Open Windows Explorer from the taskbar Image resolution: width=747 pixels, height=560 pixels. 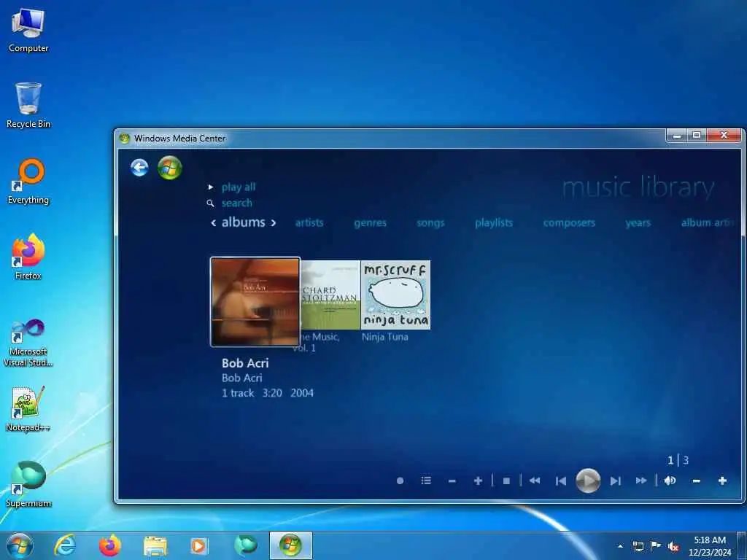[155, 546]
